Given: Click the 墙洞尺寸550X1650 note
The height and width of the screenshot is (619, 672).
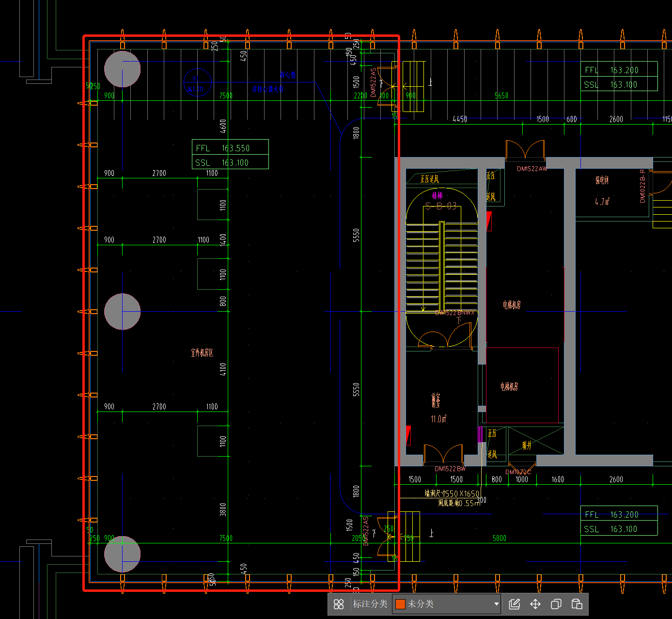Looking at the screenshot, I should coord(452,493).
